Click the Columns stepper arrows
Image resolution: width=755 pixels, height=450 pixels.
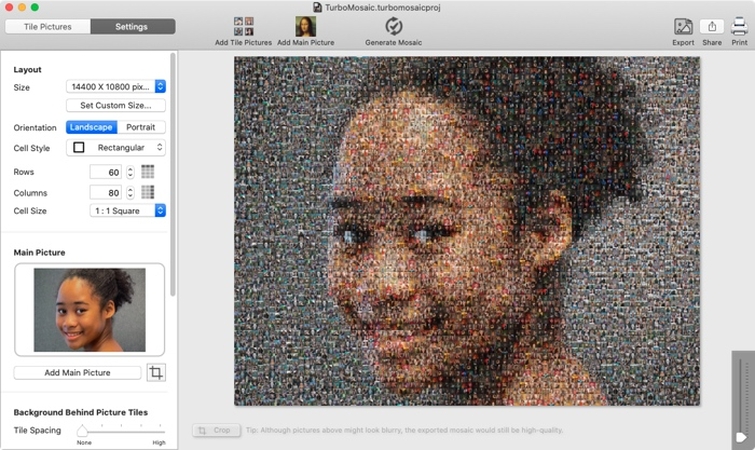[130, 193]
